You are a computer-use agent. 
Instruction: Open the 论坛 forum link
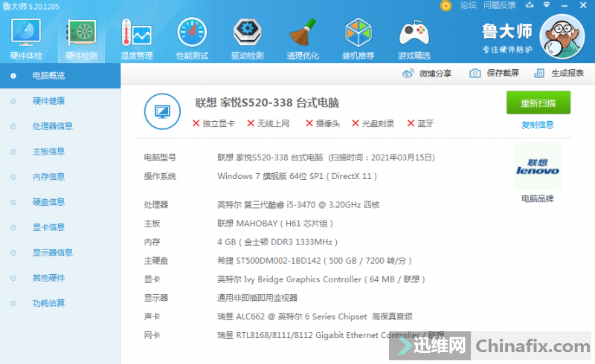[469, 5]
